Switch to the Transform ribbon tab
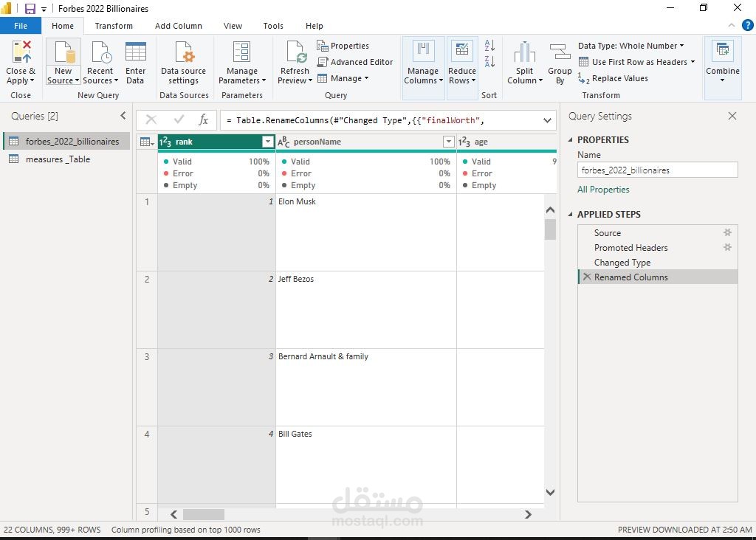The height and width of the screenshot is (540, 756). click(114, 26)
